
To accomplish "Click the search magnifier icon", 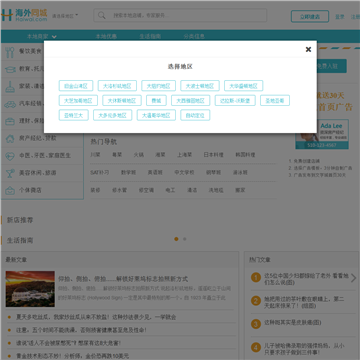I will click(x=102, y=15).
